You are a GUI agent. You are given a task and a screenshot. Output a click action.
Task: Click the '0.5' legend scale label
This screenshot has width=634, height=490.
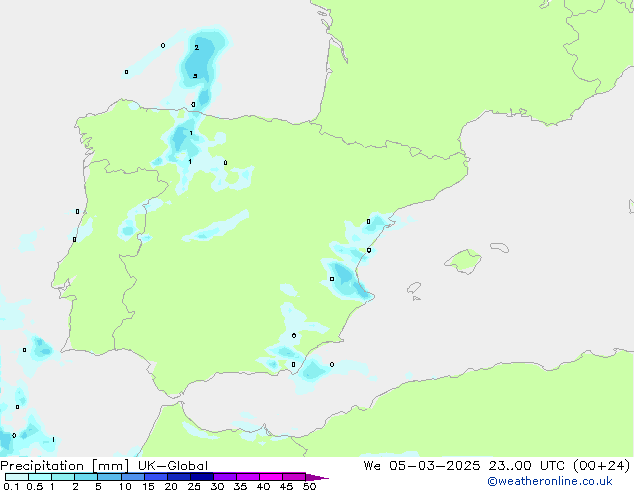tap(34, 486)
